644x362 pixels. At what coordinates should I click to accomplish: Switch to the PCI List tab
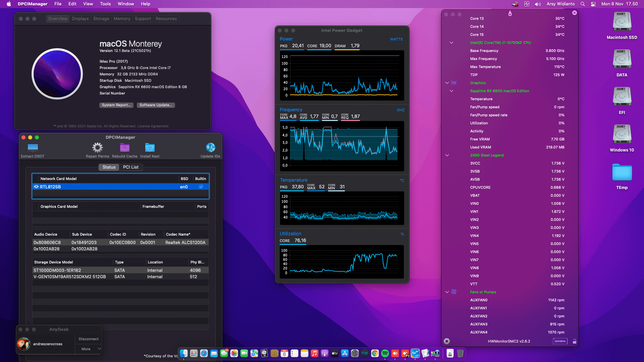pos(130,167)
